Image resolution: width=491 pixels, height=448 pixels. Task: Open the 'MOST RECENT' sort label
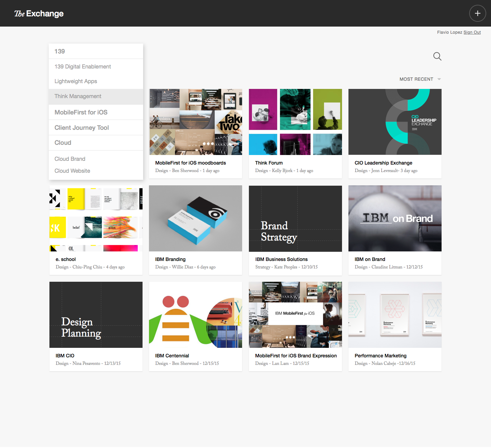click(x=416, y=79)
